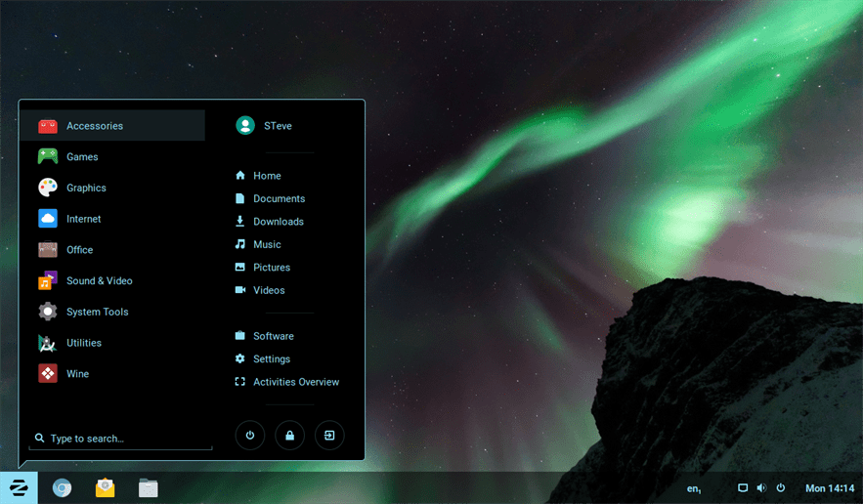Click the Settings gear icon in menu

(x=240, y=358)
